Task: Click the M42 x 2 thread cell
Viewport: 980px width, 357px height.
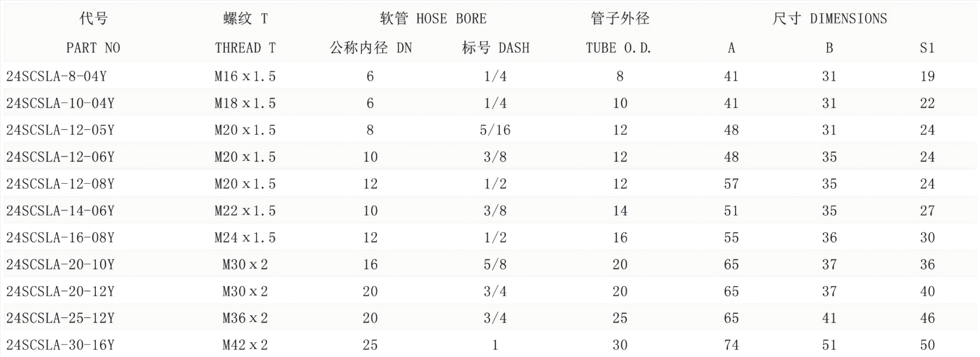Action: tap(245, 345)
